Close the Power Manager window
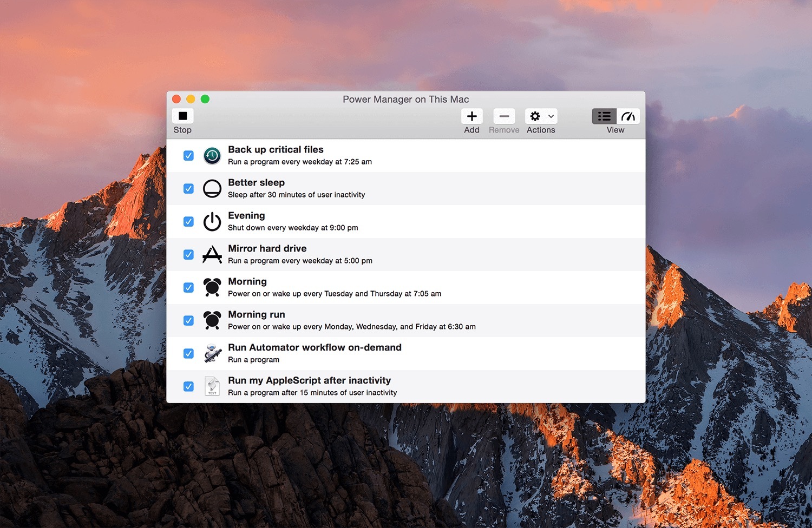The image size is (812, 528). (176, 99)
